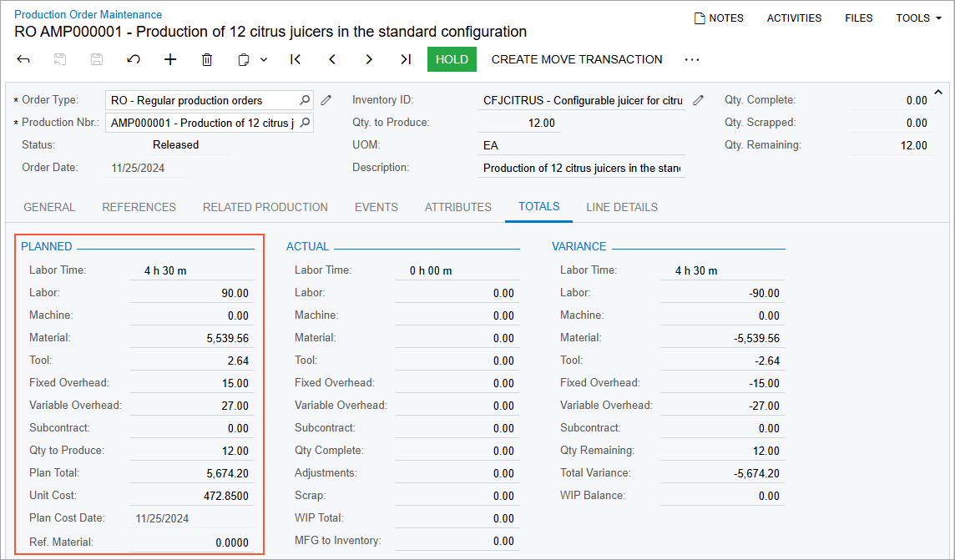Open the Production Order Maintenance link
This screenshot has width=955, height=560.
pos(88,14)
